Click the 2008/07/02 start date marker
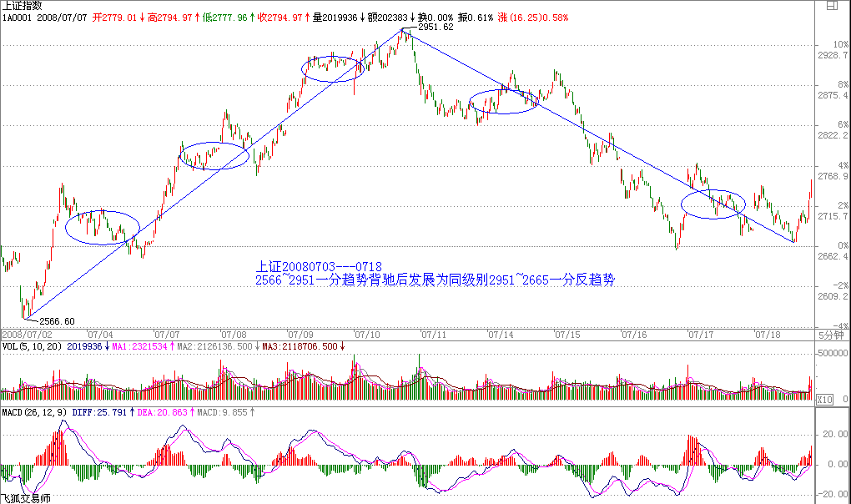Image resolution: width=851 pixels, height=504 pixels. [27, 334]
